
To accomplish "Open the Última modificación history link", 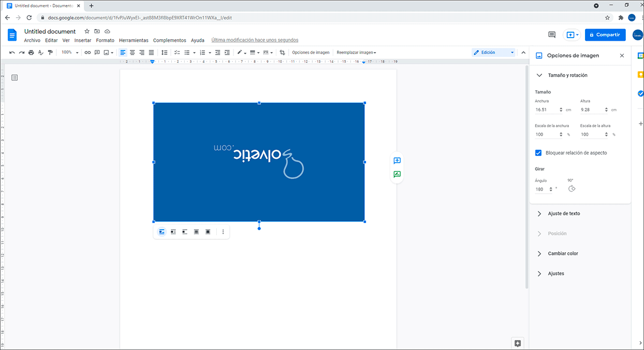I will pos(255,40).
